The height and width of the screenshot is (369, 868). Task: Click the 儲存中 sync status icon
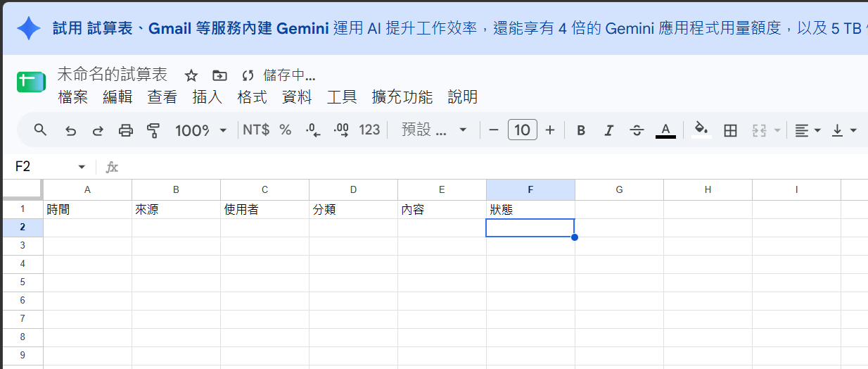247,75
